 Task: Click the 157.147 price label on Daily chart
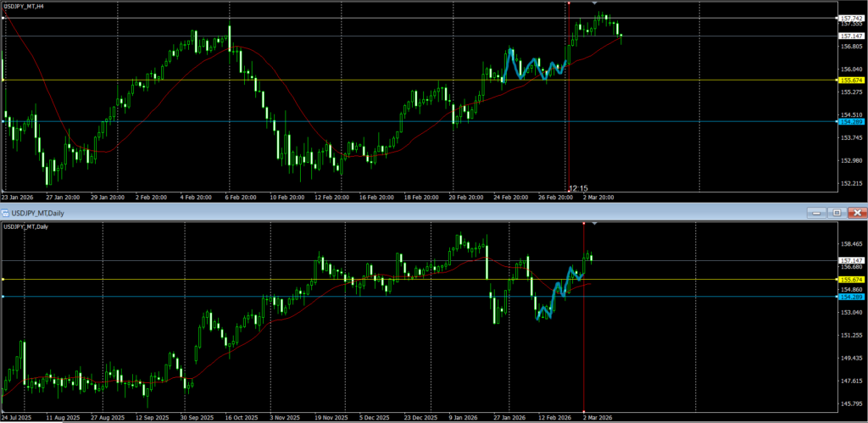[850, 260]
